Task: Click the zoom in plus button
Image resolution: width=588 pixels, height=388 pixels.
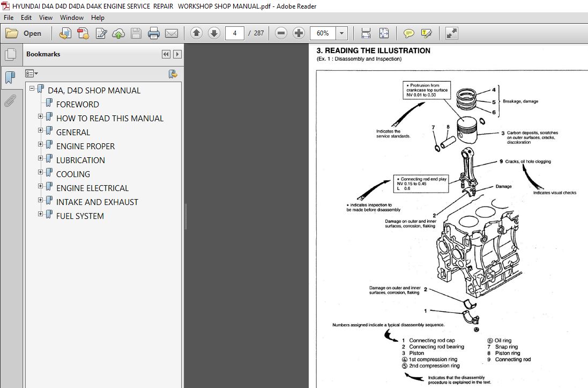Action: [x=299, y=33]
